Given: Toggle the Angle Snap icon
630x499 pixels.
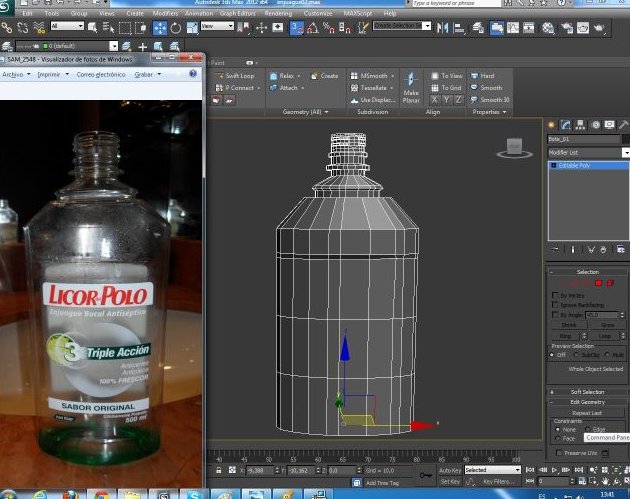Looking at the screenshot, I should click(x=313, y=28).
